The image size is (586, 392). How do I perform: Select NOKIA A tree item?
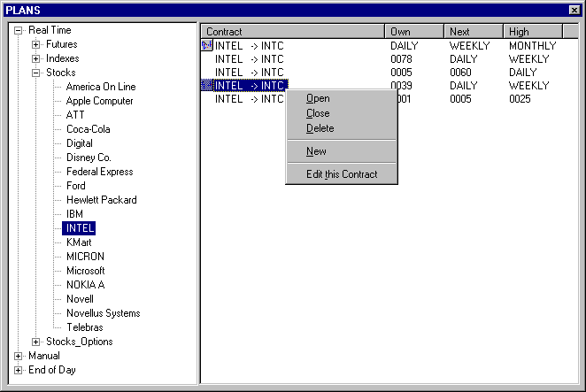85,285
